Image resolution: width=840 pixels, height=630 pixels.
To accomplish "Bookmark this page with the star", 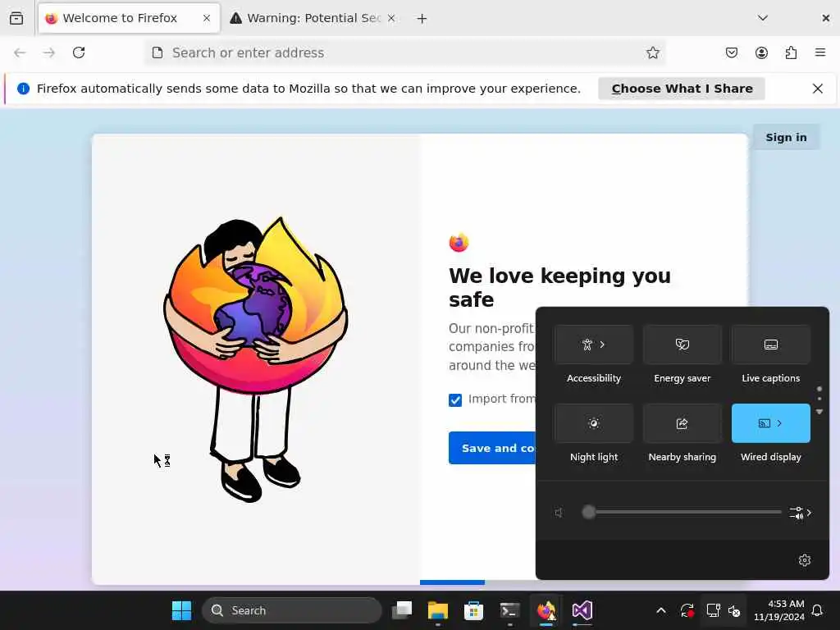I will tap(652, 52).
